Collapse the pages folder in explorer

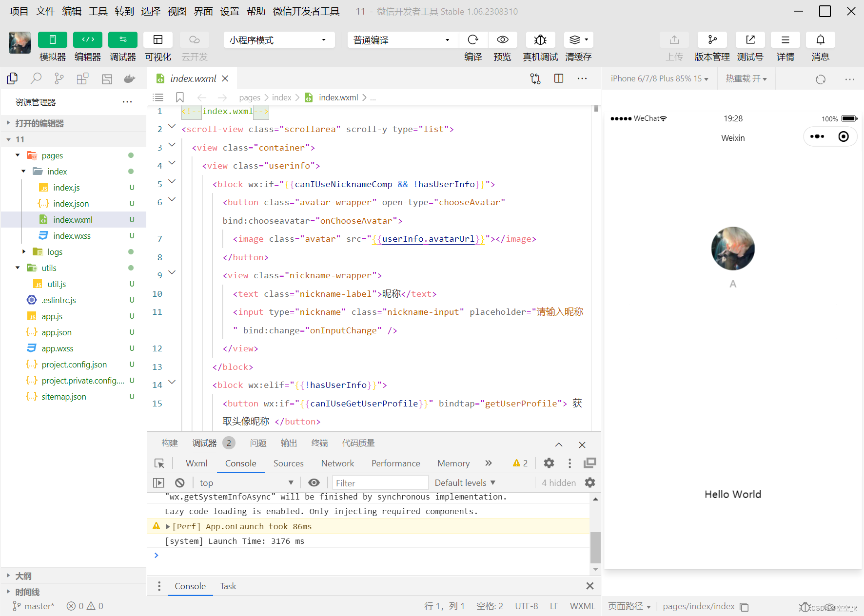(18, 155)
